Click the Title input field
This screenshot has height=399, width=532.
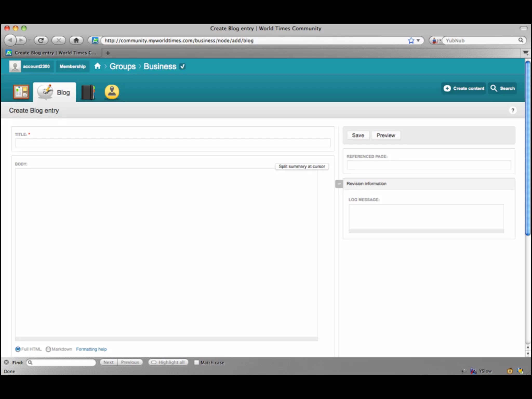pyautogui.click(x=172, y=143)
